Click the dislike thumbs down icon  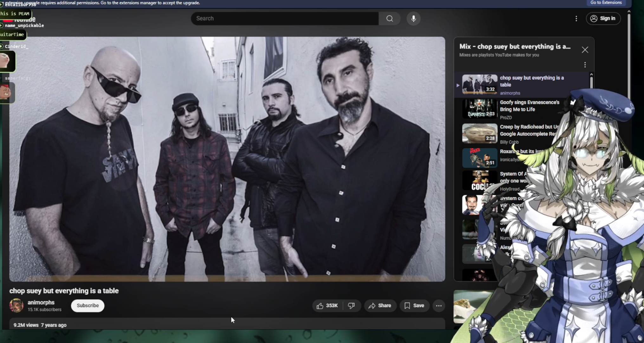(351, 306)
